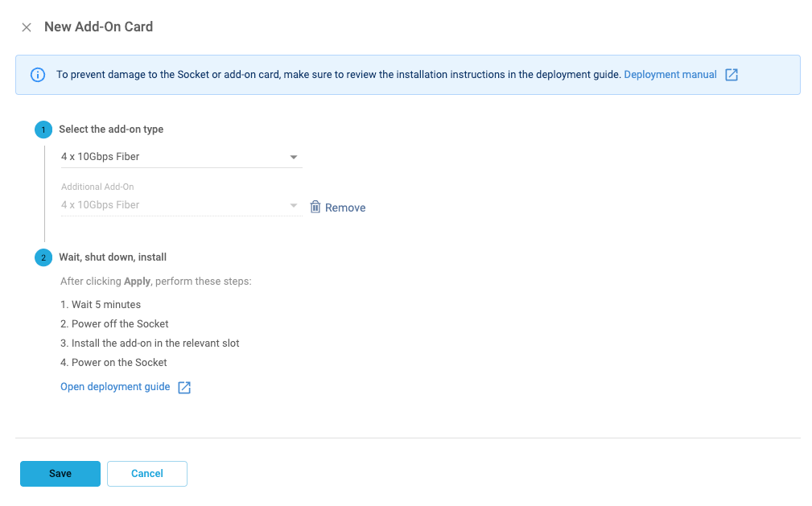
Task: Click the step 2 circle badge
Action: tap(43, 257)
